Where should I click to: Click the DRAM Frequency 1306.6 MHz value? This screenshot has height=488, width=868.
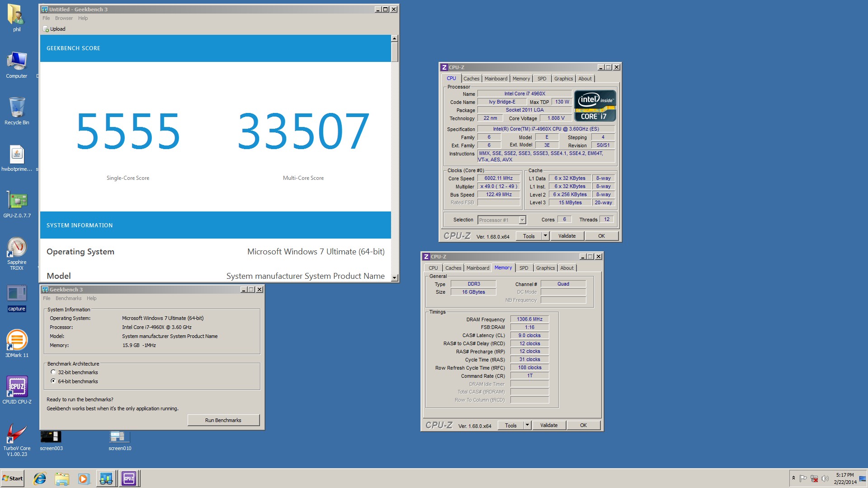(x=529, y=319)
